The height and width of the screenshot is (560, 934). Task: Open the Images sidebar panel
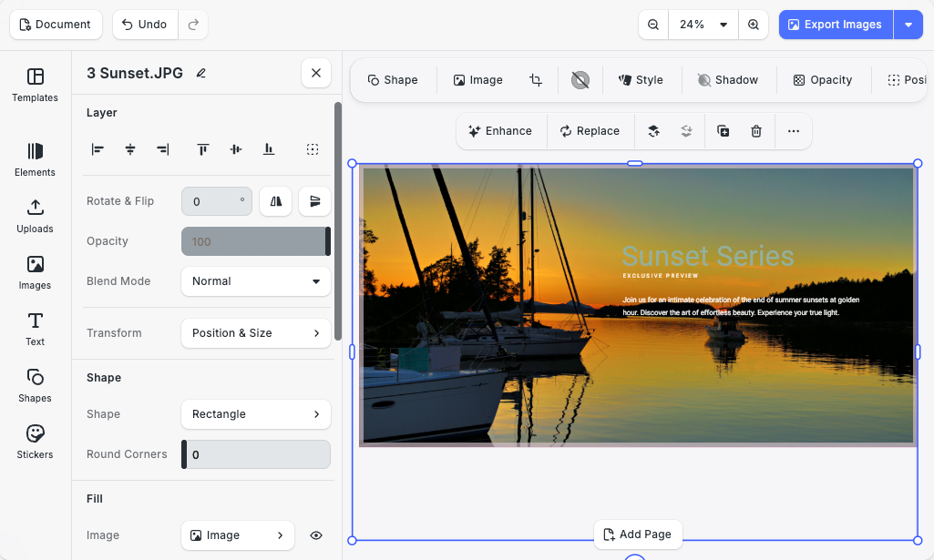click(36, 272)
